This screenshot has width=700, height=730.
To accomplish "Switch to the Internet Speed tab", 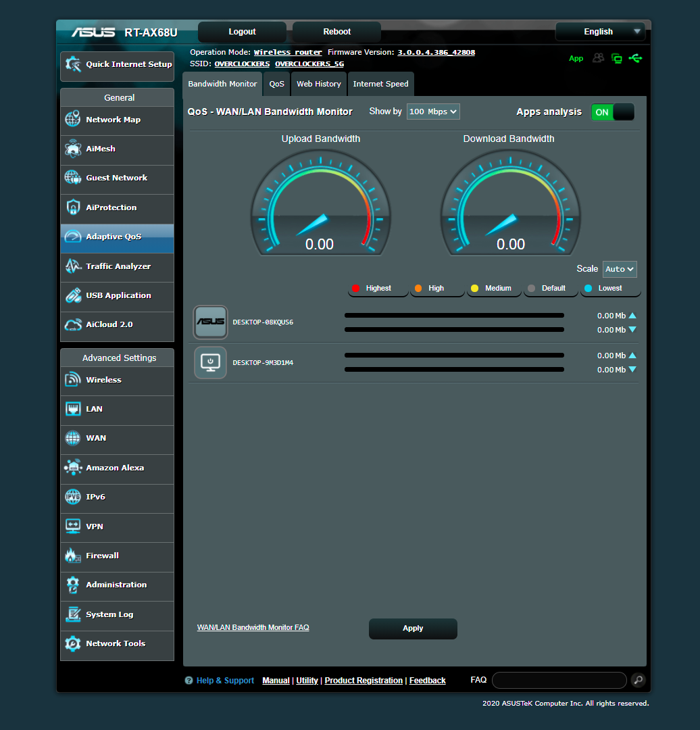I will (380, 83).
